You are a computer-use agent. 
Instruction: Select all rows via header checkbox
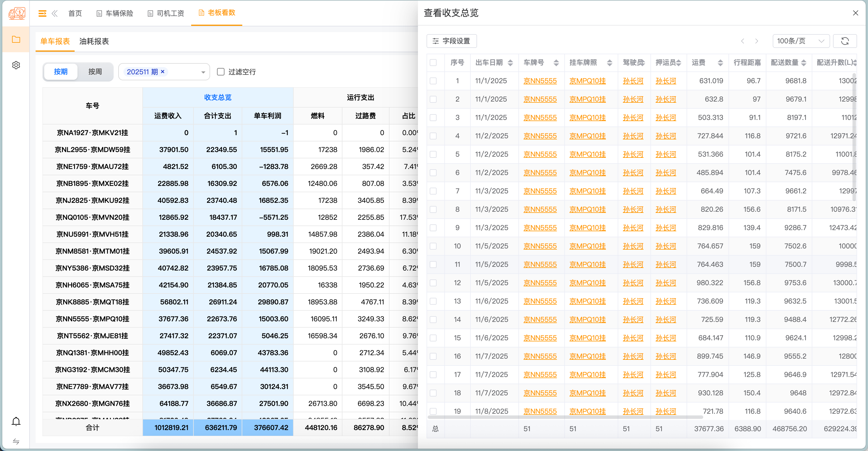tap(434, 62)
